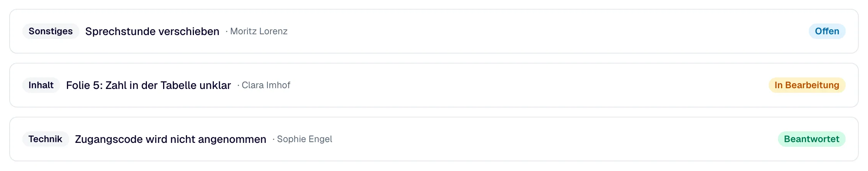Click the author name Moritz Lorenz
Viewport: 868px width, 171px height.
pyautogui.click(x=259, y=31)
